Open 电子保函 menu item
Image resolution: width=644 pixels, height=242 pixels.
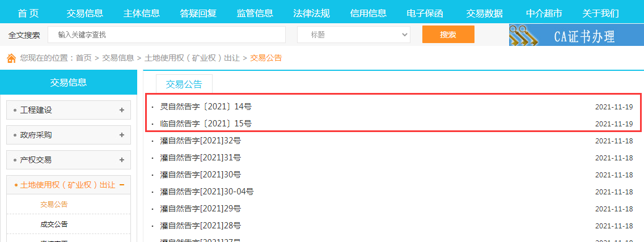click(425, 13)
